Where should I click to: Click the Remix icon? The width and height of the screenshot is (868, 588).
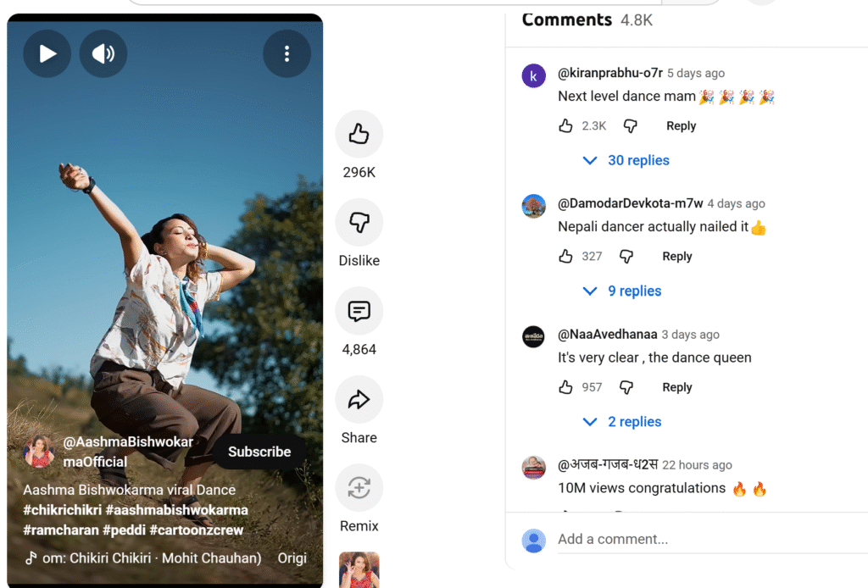click(x=359, y=488)
